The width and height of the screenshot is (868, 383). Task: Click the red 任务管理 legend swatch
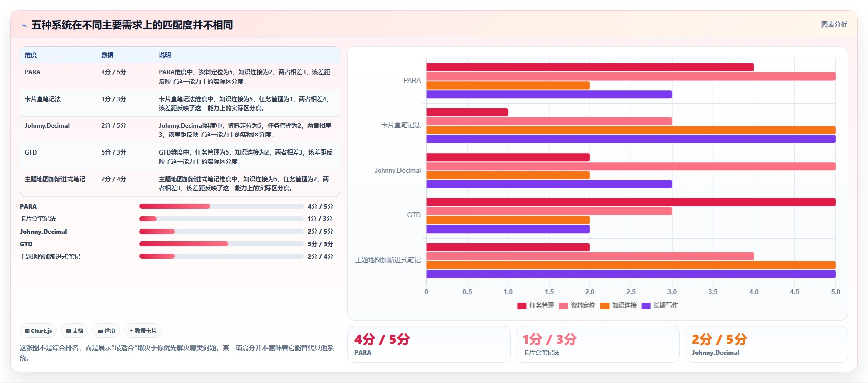pos(522,305)
